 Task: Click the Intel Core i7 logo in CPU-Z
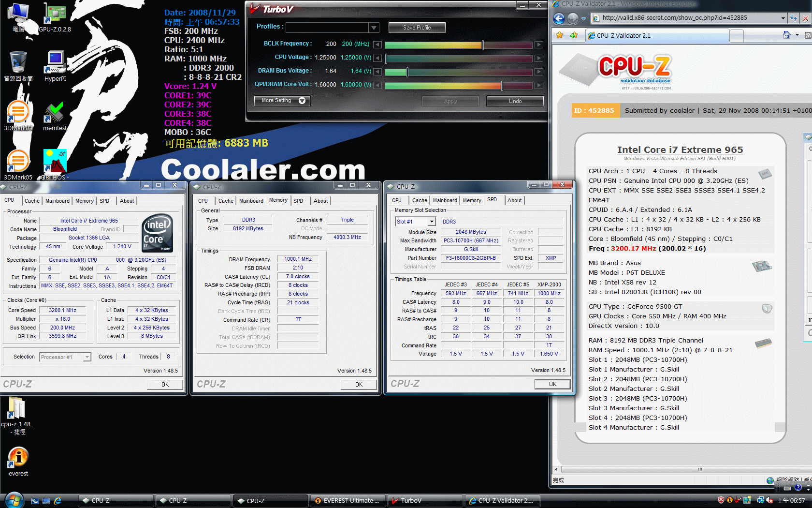(x=158, y=233)
